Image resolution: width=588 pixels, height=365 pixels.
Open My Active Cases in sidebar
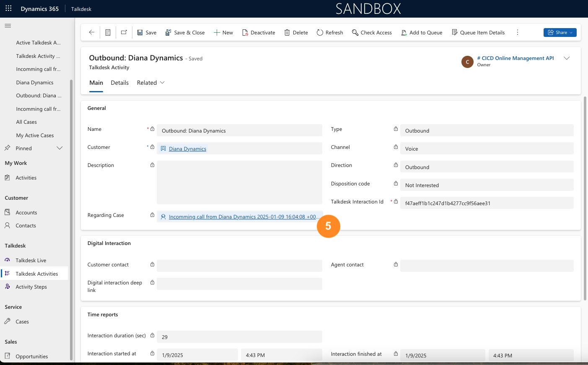[35, 136]
